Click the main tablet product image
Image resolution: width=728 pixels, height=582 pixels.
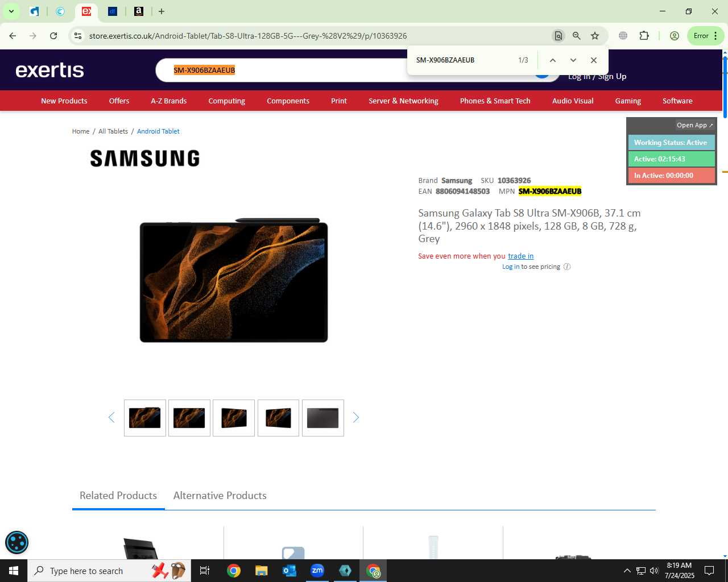tap(234, 280)
